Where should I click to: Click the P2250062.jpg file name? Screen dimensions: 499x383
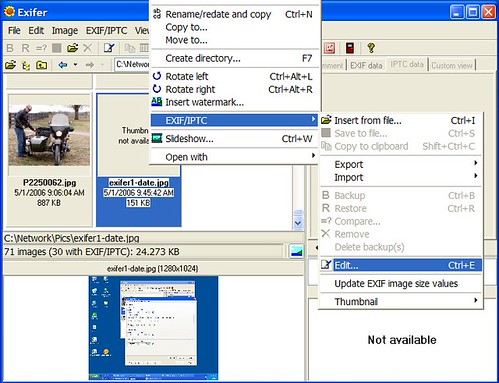coord(49,182)
